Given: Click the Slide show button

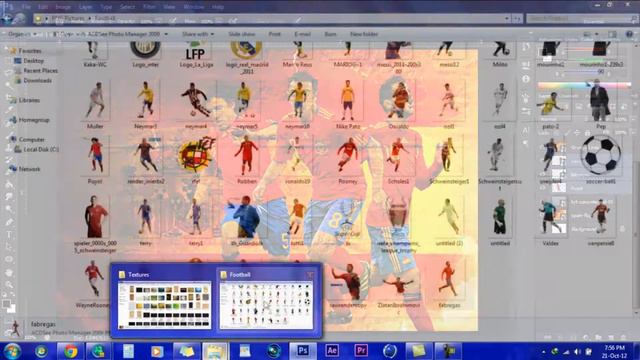Looking at the screenshot, I should click(242, 34).
